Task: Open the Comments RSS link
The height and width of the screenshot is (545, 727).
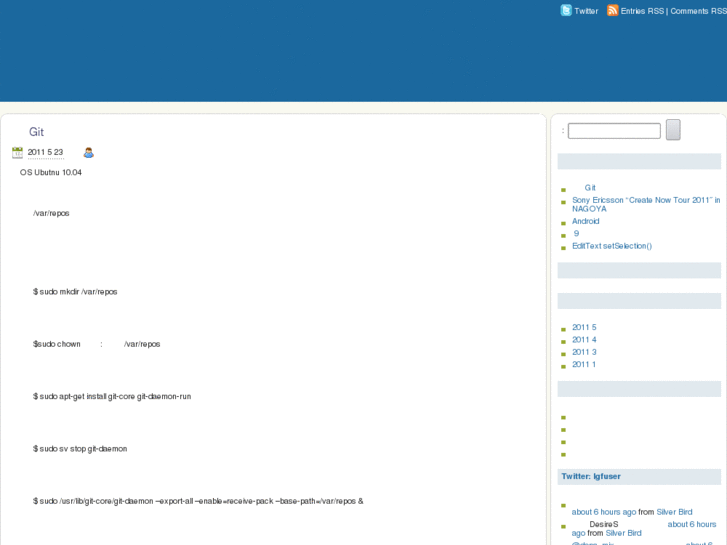Action: (698, 11)
